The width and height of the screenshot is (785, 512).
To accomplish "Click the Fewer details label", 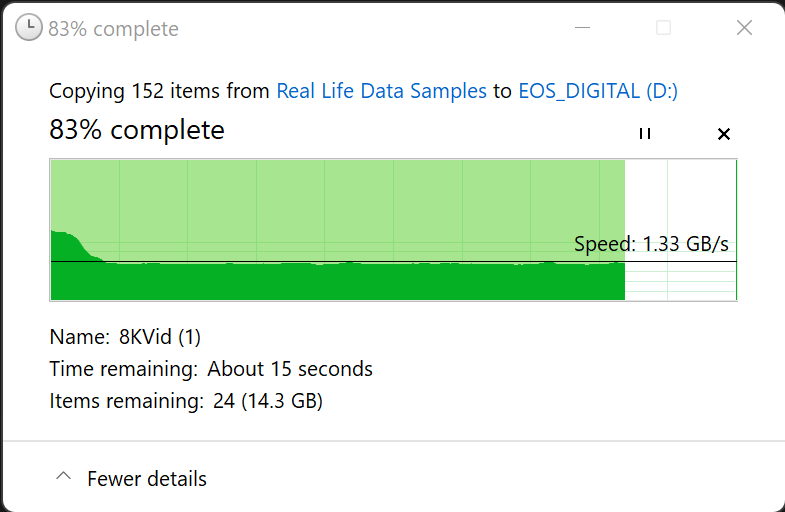I will [147, 479].
